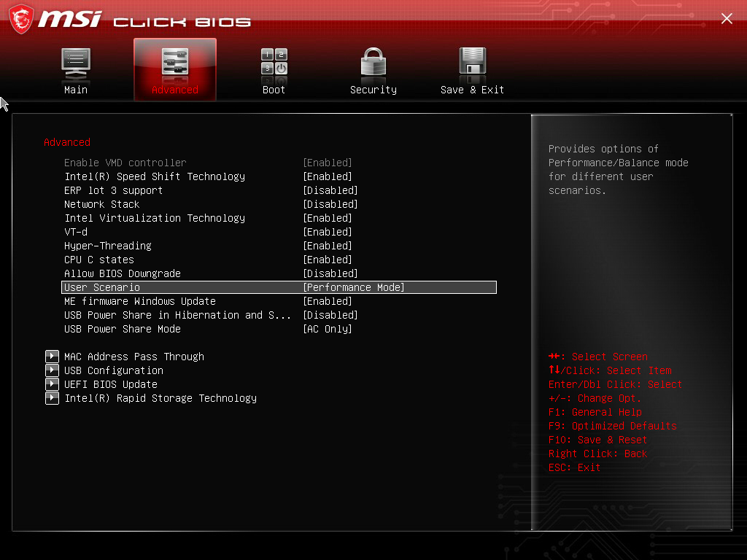Click the Performance/Balance mode help description
Image resolution: width=747 pixels, height=560 pixels.
coord(618,169)
